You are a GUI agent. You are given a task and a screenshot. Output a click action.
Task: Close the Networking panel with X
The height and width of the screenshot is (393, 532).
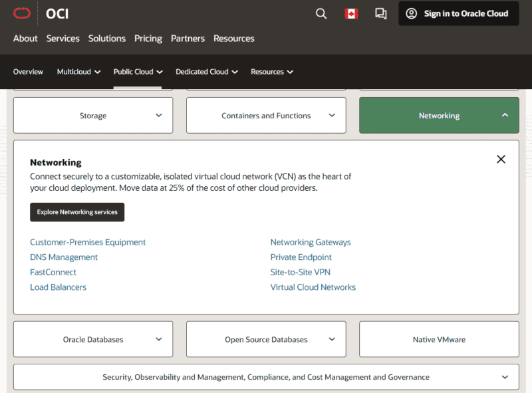click(501, 159)
